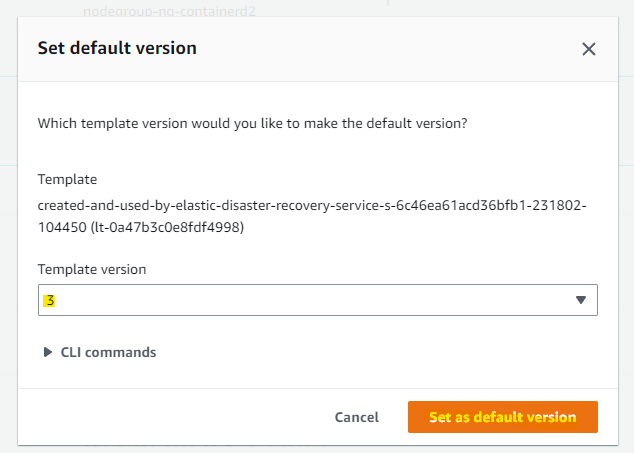Click the dialog title Set default version
634x453 pixels.
(117, 48)
